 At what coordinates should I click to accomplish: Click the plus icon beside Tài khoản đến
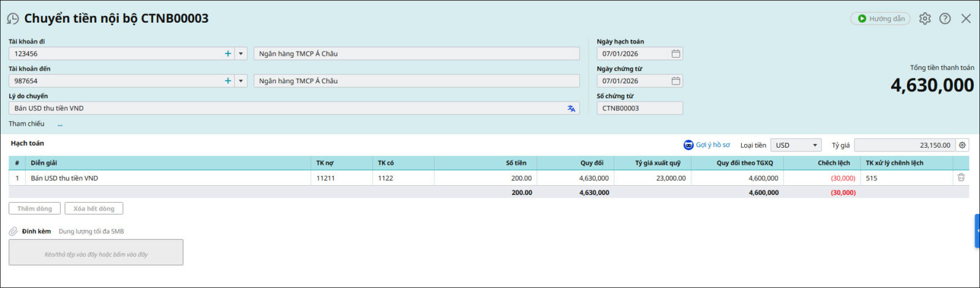[x=228, y=81]
